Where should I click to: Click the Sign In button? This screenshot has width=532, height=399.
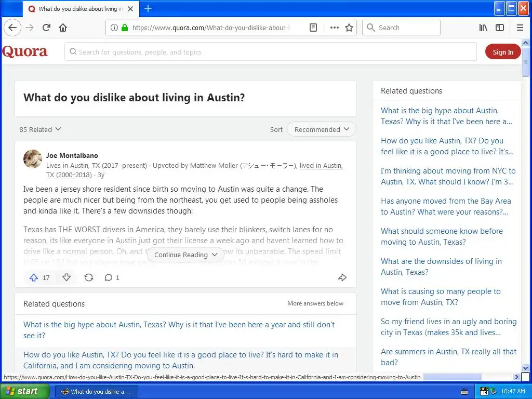(x=503, y=52)
